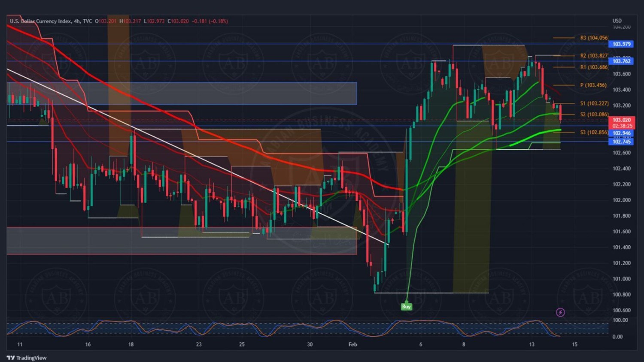This screenshot has height=362, width=644.
Task: Click the purple lightning bolt event icon
Action: click(560, 312)
